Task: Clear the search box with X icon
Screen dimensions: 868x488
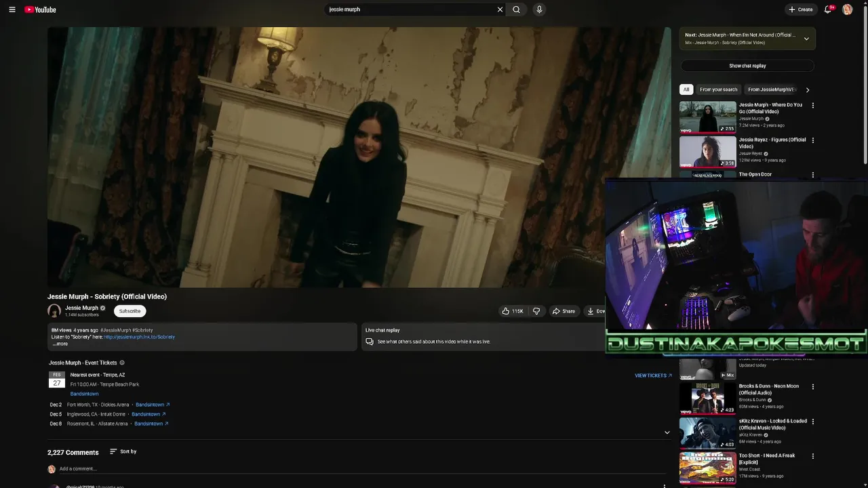Action: pyautogui.click(x=500, y=9)
